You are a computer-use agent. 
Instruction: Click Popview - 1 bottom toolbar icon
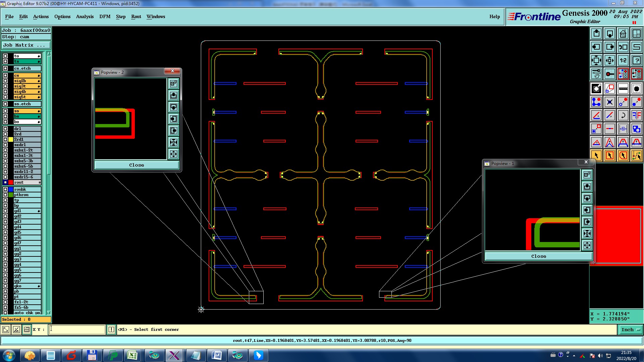(587, 245)
